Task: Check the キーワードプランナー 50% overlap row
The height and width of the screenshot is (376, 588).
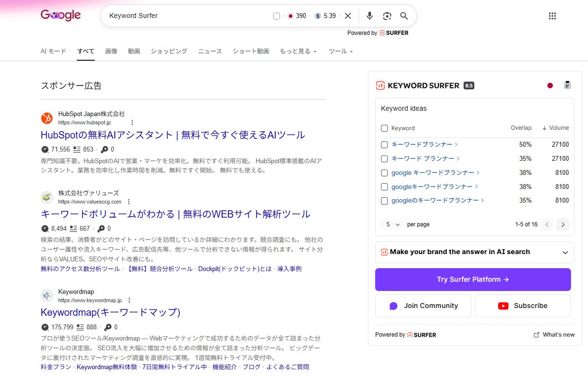Action: point(384,145)
